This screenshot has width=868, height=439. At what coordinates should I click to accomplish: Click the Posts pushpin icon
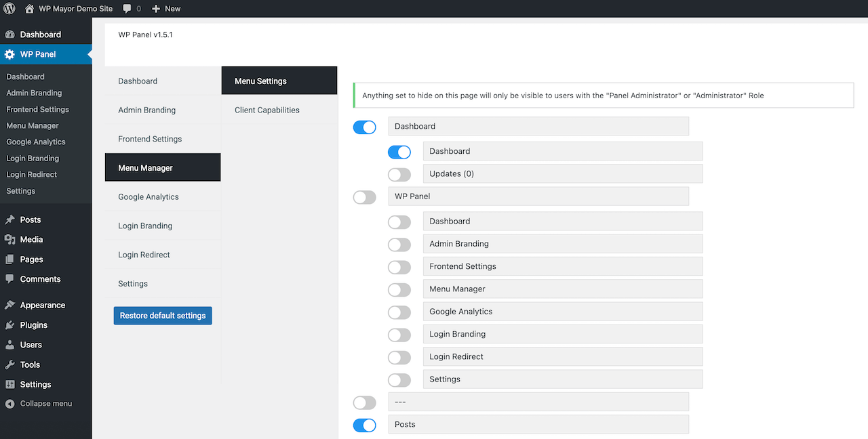tap(9, 220)
